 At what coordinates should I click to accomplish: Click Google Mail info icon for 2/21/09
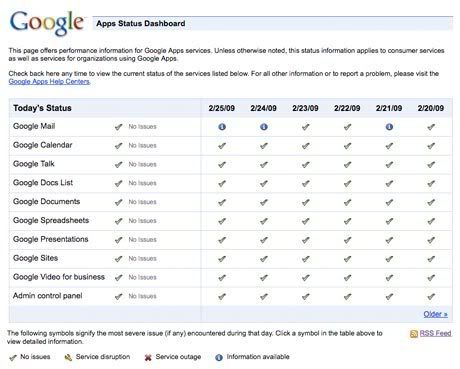pyautogui.click(x=389, y=127)
